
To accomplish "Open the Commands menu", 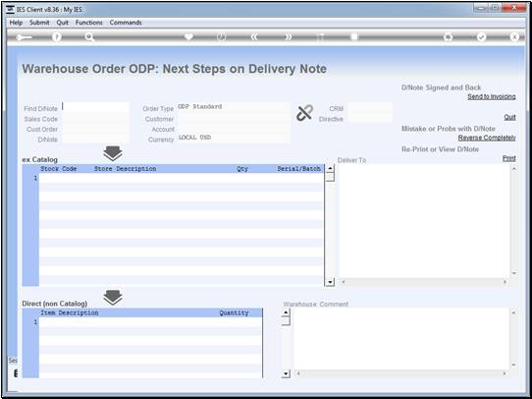I will coord(126,23).
